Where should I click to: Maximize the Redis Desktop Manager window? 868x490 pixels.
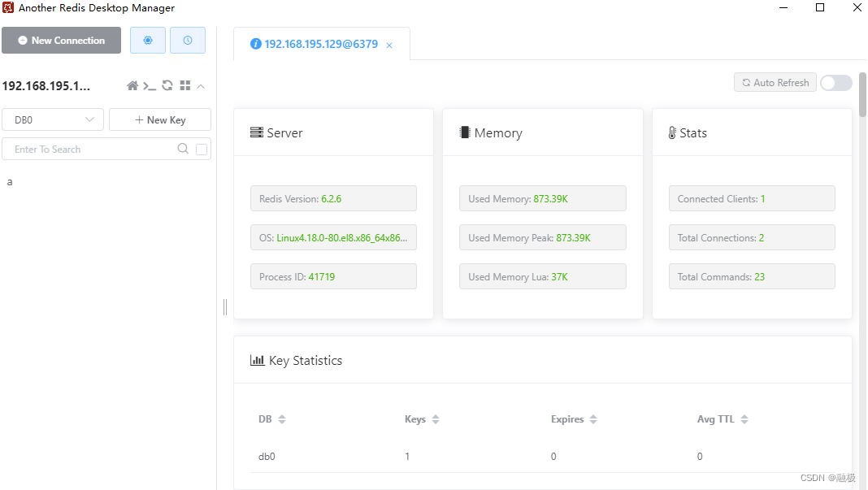click(x=820, y=8)
